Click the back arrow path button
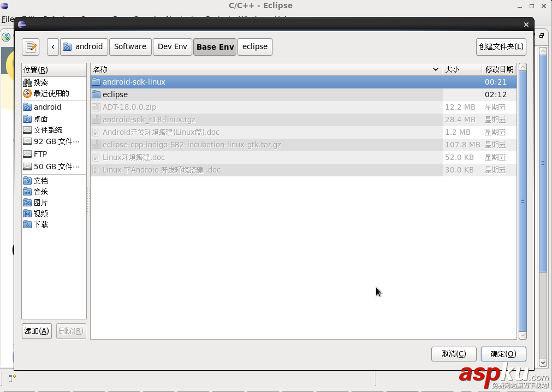This screenshot has height=392, width=552. (x=53, y=47)
